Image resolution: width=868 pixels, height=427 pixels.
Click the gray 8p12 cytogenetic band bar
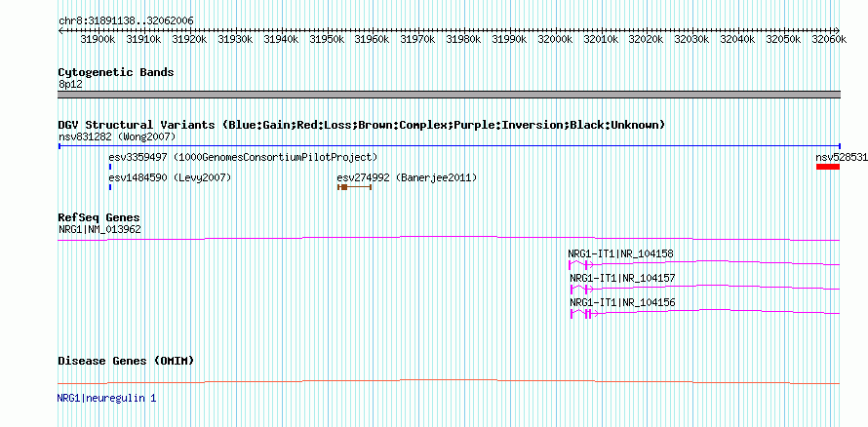point(449,94)
